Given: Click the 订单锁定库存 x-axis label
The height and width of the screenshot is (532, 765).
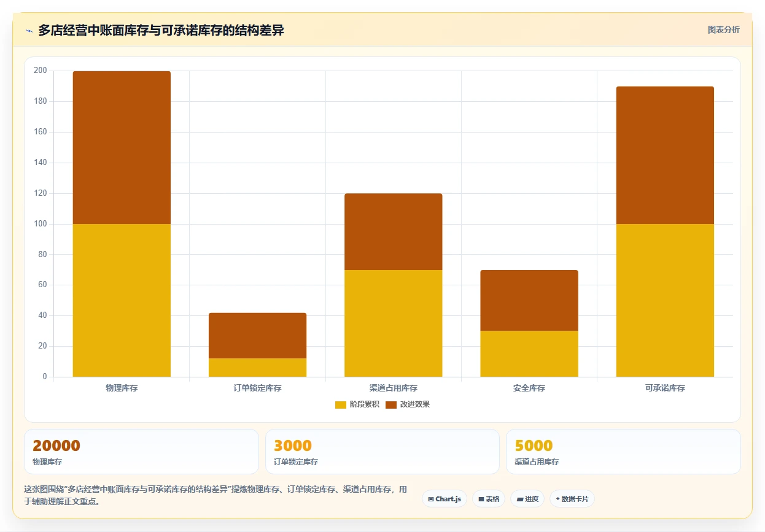Looking at the screenshot, I should pos(257,388).
